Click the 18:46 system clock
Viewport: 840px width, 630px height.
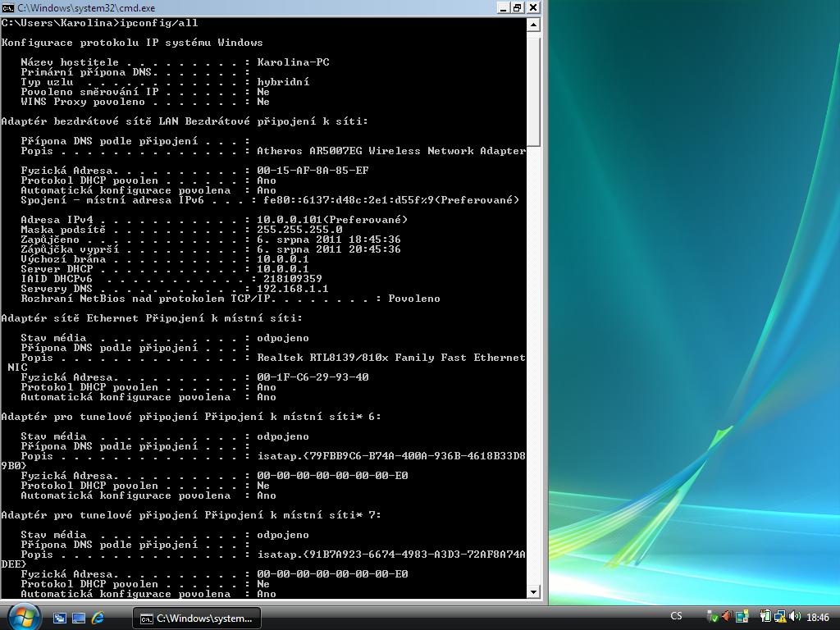coord(818,617)
